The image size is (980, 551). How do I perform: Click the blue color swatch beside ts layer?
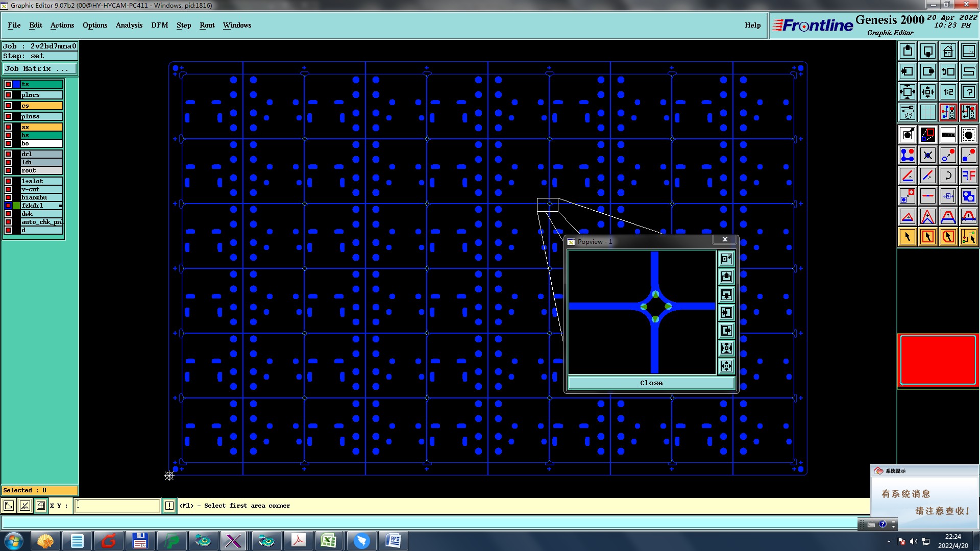[16, 84]
